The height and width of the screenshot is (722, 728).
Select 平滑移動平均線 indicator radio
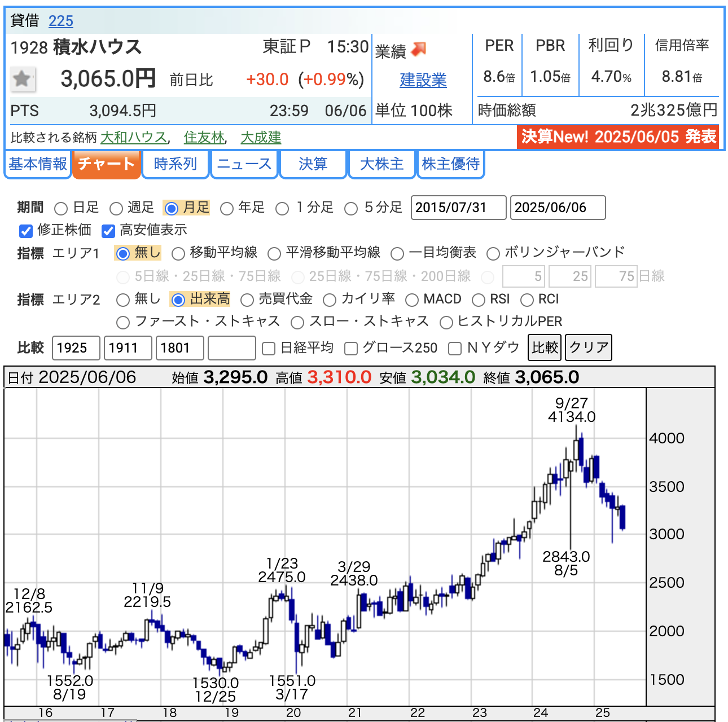click(x=274, y=254)
